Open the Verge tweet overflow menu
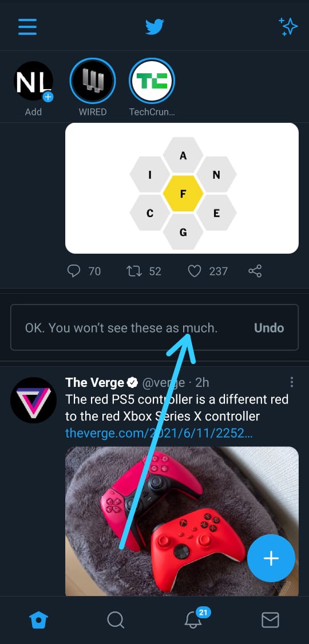Screen dimensions: 309x644 [292, 382]
